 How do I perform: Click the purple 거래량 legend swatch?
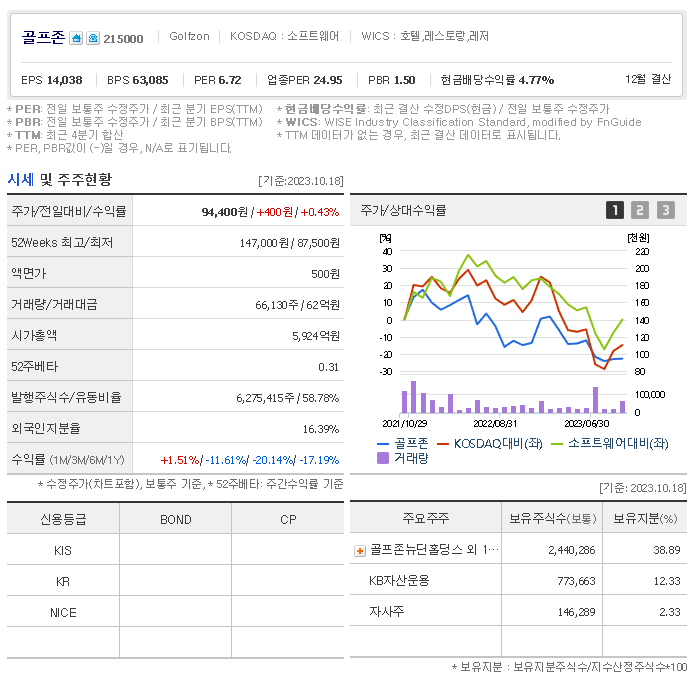[x=383, y=458]
